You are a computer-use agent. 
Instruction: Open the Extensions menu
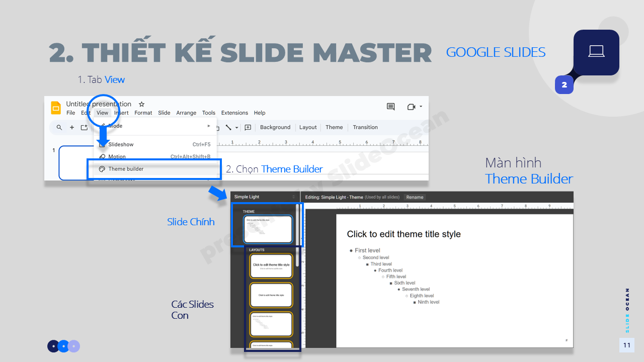(234, 113)
